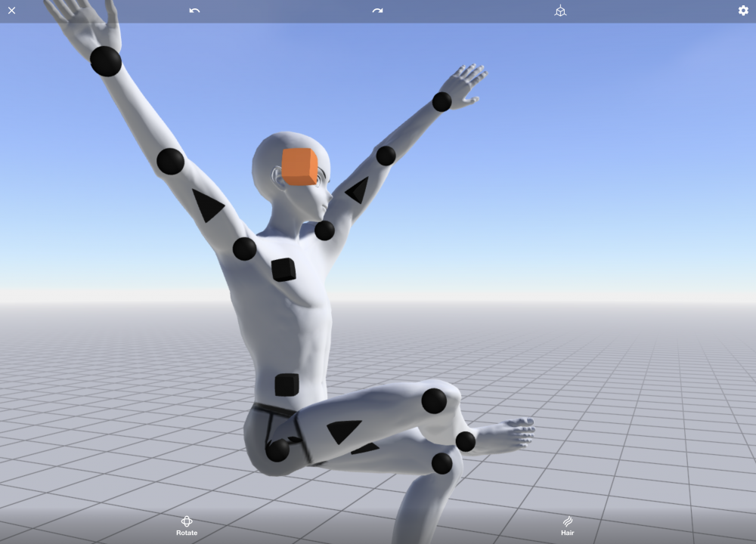This screenshot has height=544, width=756.
Task: Tap the camera perspective cube icon
Action: coord(560,11)
